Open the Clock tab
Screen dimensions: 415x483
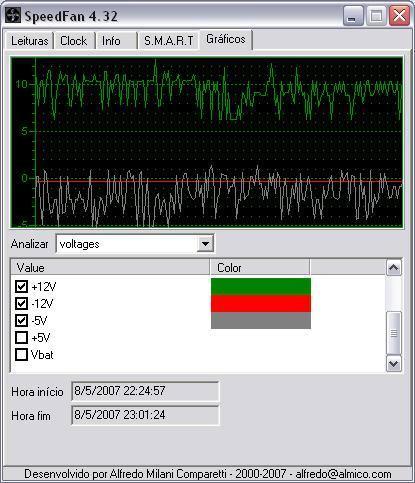tap(74, 41)
